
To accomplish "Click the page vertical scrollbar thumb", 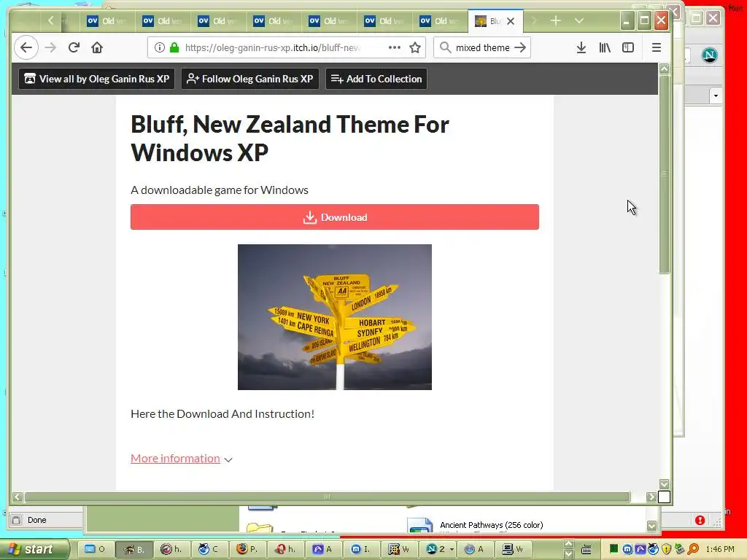I will tap(665, 174).
